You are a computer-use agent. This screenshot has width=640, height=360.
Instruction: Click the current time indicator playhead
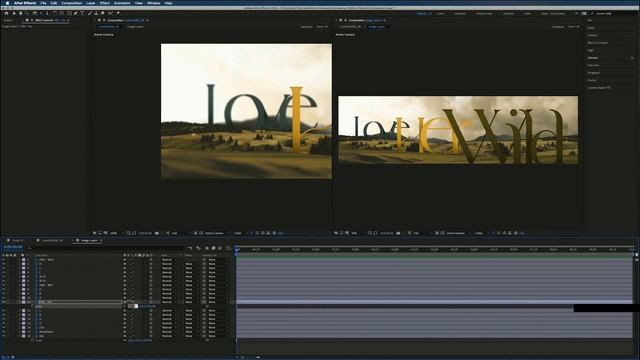click(236, 249)
